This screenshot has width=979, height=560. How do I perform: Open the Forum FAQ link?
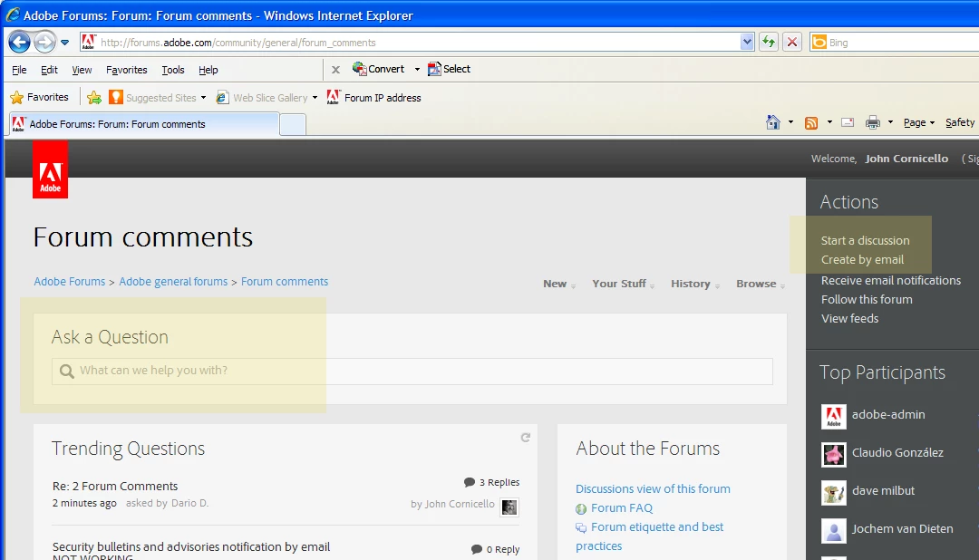[x=621, y=508]
